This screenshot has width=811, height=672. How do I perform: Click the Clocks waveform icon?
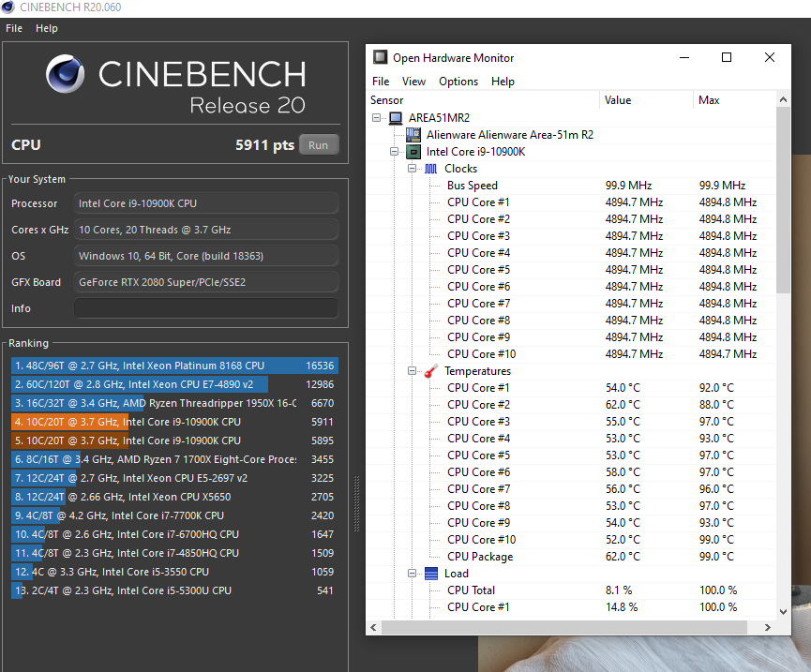[x=431, y=169]
